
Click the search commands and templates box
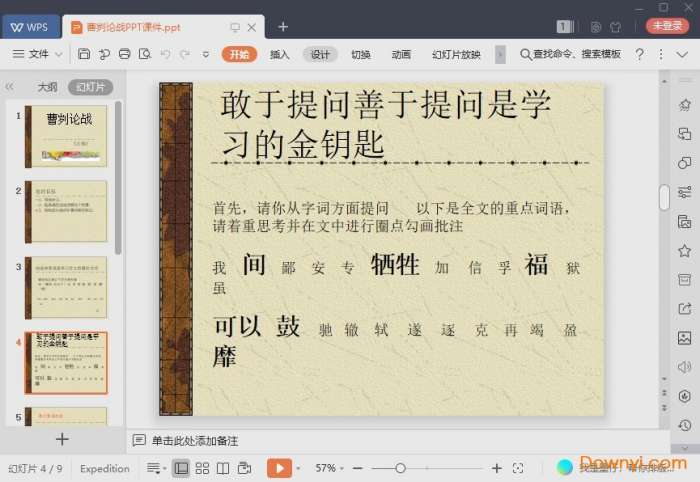coord(571,54)
